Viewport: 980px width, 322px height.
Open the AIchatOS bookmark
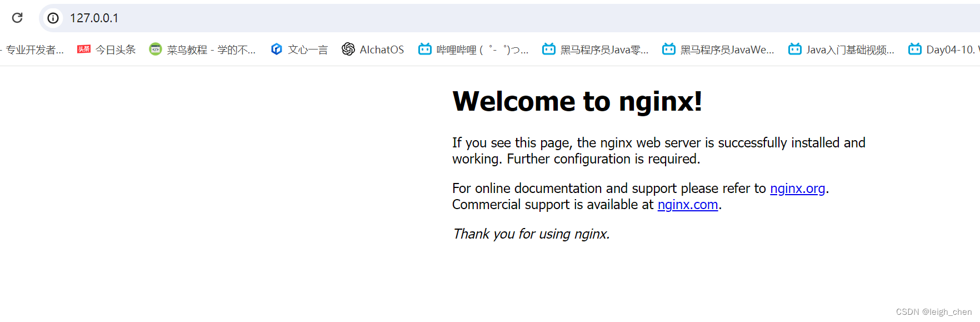coord(373,49)
